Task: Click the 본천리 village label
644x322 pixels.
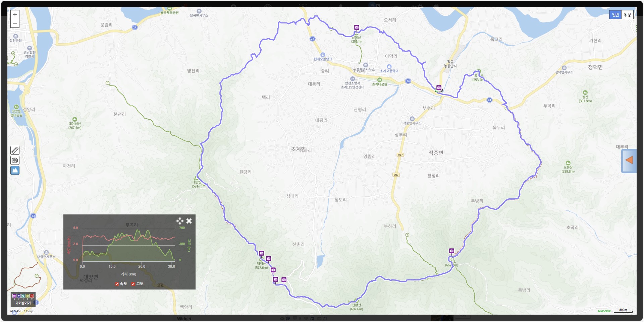Action: (120, 114)
